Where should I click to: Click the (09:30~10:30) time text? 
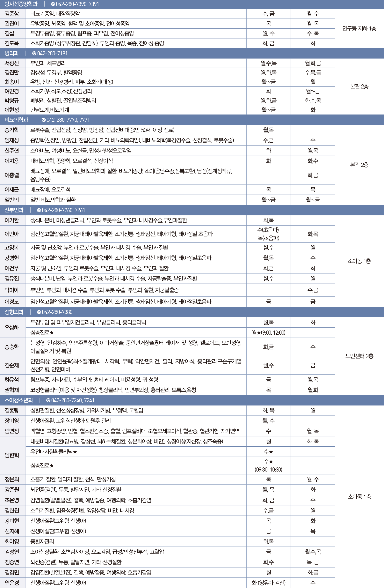(268, 470)
